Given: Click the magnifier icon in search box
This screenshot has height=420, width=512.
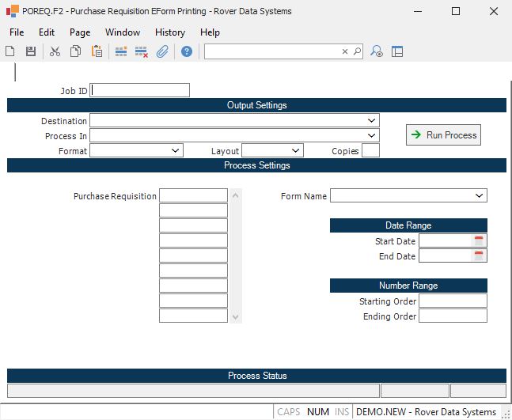Looking at the screenshot, I should coord(357,51).
